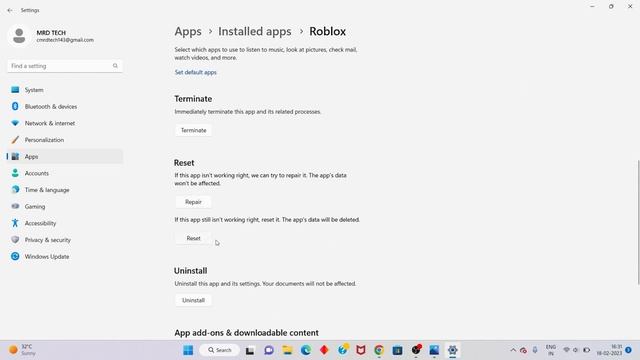Viewport: 640px width, 360px height.
Task: Open the blue notification count badge
Action: [x=628, y=350]
